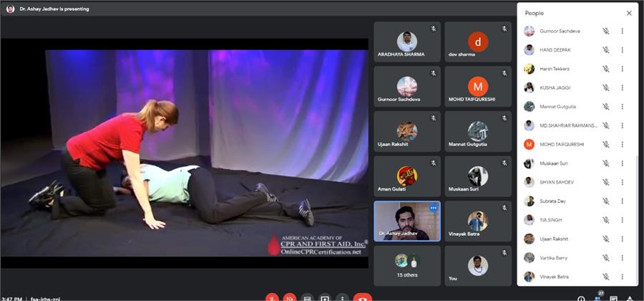Click the presented CPR video area
This screenshot has width=644, height=301.
coord(185,152)
